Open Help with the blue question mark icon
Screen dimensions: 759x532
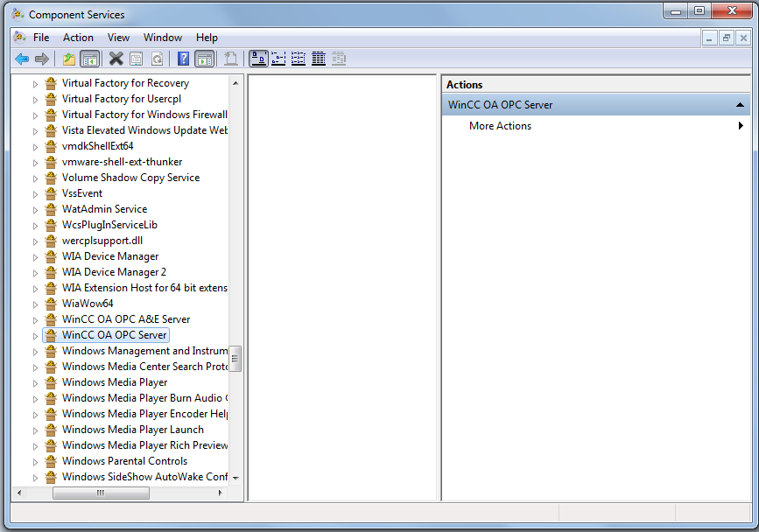(x=183, y=59)
